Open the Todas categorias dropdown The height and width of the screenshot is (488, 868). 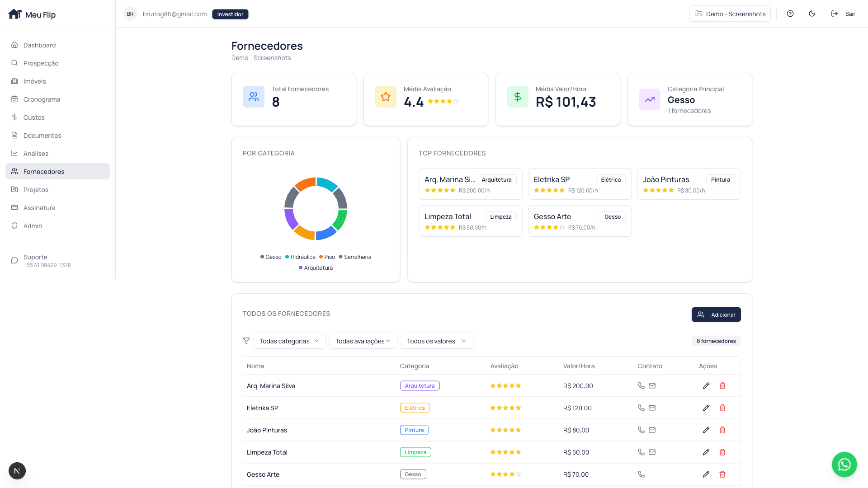click(x=289, y=341)
